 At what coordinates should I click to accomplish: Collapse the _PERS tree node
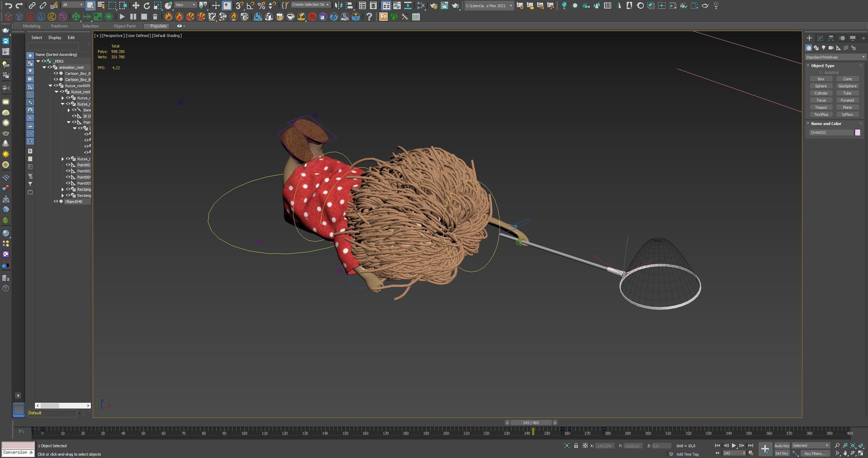tap(38, 61)
